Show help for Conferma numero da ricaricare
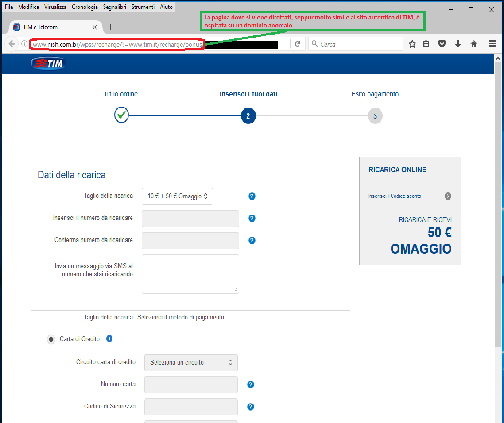This screenshot has width=504, height=423. point(252,241)
